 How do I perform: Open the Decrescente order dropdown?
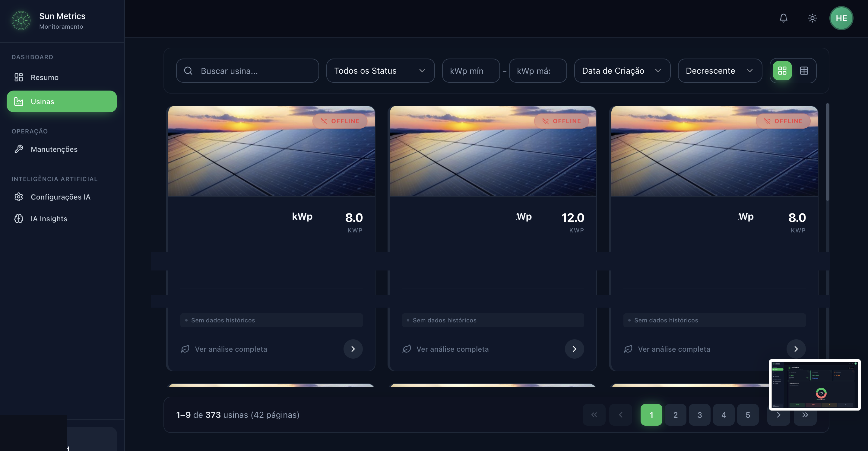point(720,71)
